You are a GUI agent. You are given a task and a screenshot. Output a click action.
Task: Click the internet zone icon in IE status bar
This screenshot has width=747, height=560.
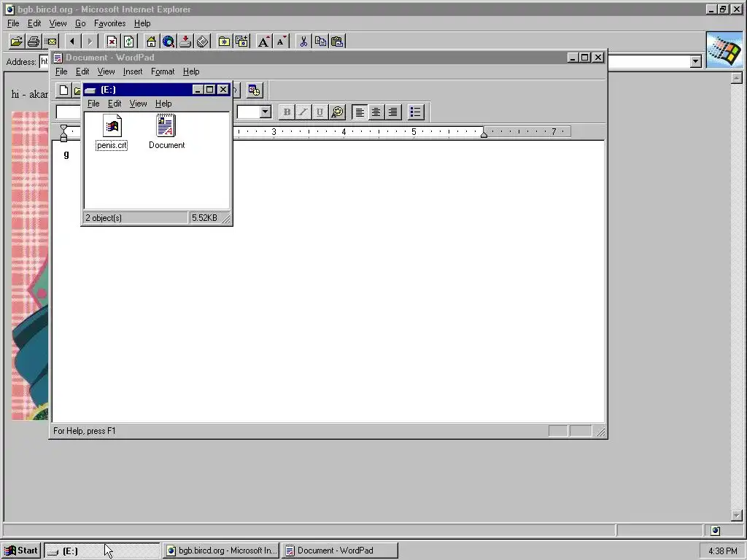[715, 531]
